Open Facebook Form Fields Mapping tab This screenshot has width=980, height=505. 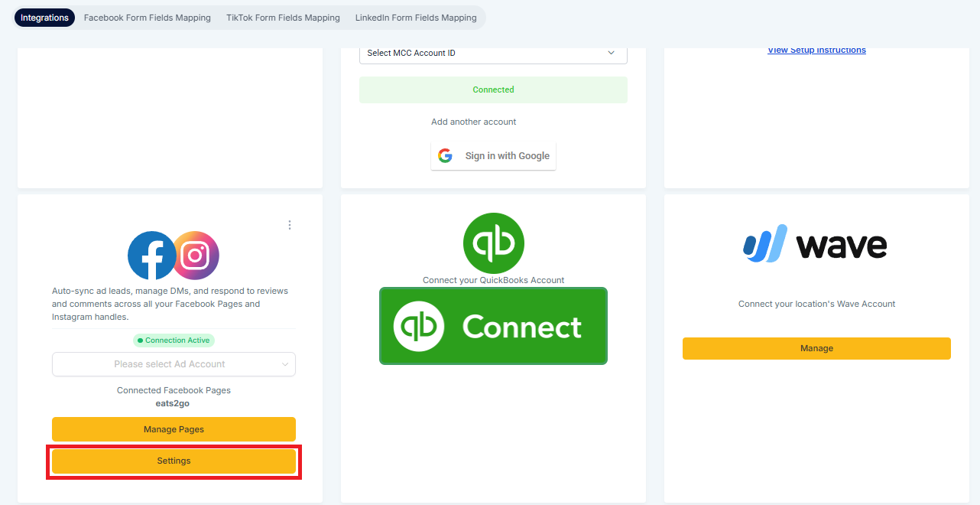pyautogui.click(x=148, y=18)
